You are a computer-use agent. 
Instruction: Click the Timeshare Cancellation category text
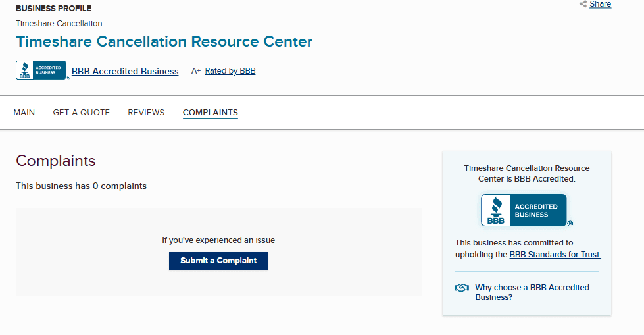tap(59, 24)
